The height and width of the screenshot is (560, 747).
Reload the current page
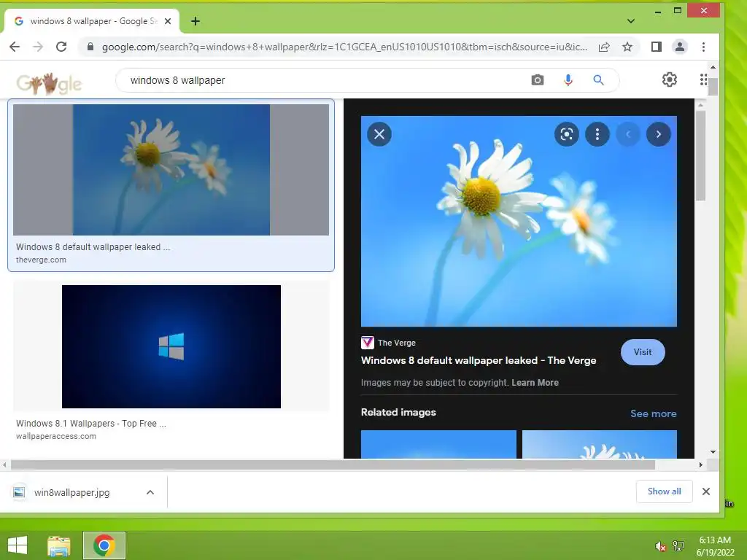click(x=61, y=47)
